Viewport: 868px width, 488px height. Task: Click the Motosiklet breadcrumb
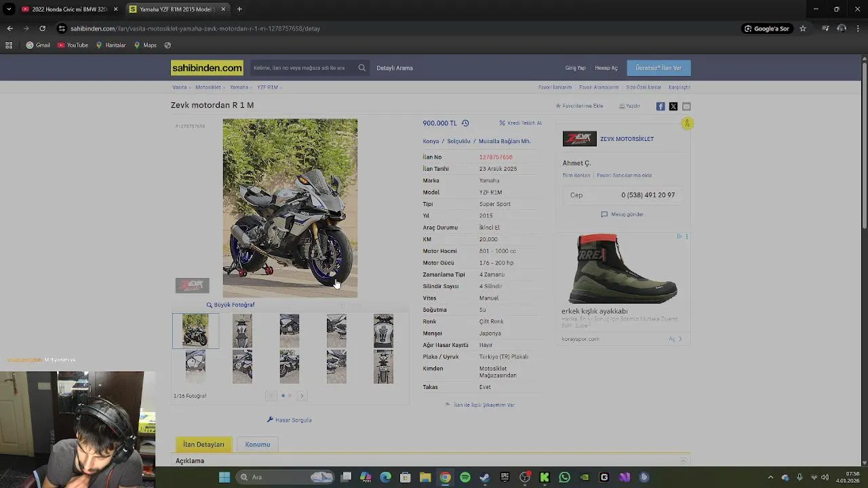pos(208,87)
